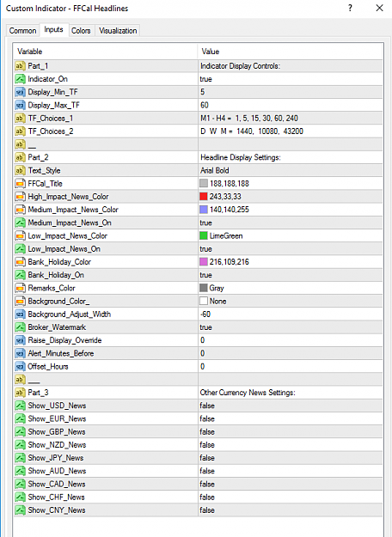Click the Raise_Display_Override value 0
The height and width of the screenshot is (537, 392).
coord(203,340)
